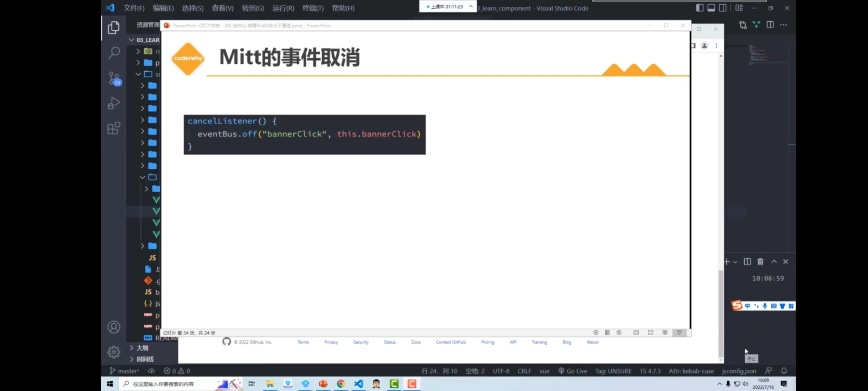Toggle primary side bar visibility
Viewport: 868px width, 391px height.
700,8
